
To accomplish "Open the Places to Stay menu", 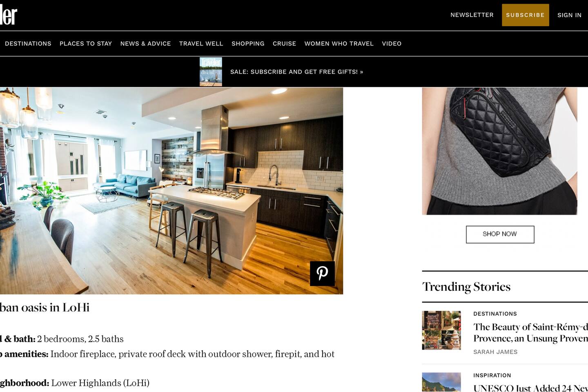I will pos(86,44).
